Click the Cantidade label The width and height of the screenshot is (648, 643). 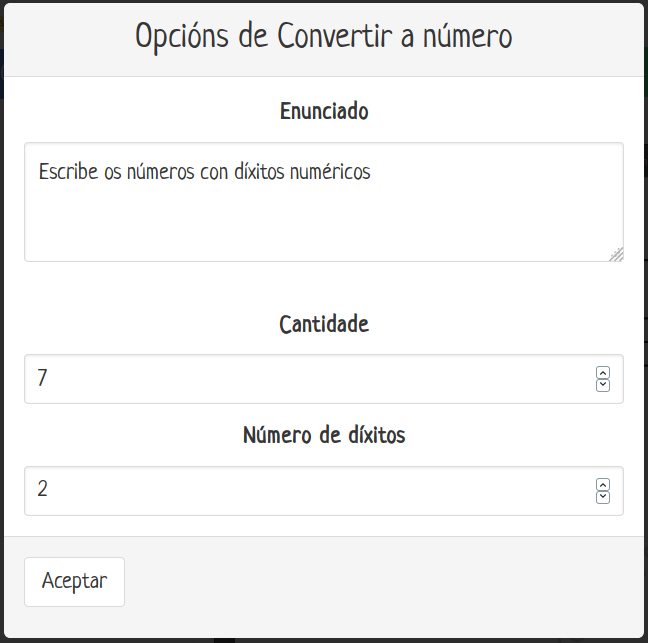coord(324,324)
